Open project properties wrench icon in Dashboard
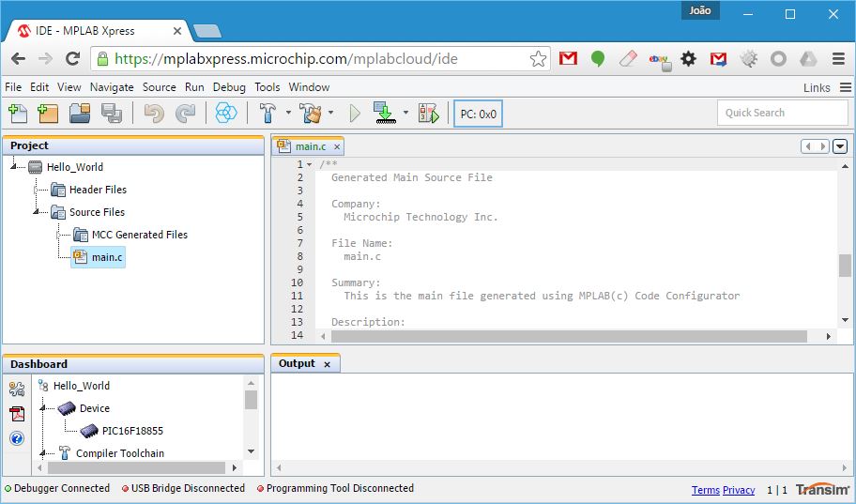The image size is (856, 504). click(17, 389)
